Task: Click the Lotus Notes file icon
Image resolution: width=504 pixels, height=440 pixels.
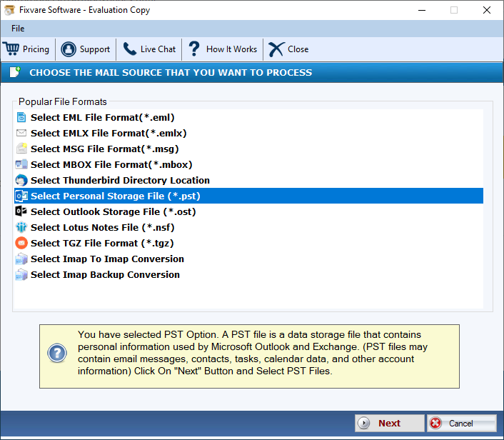Action: [x=21, y=228]
